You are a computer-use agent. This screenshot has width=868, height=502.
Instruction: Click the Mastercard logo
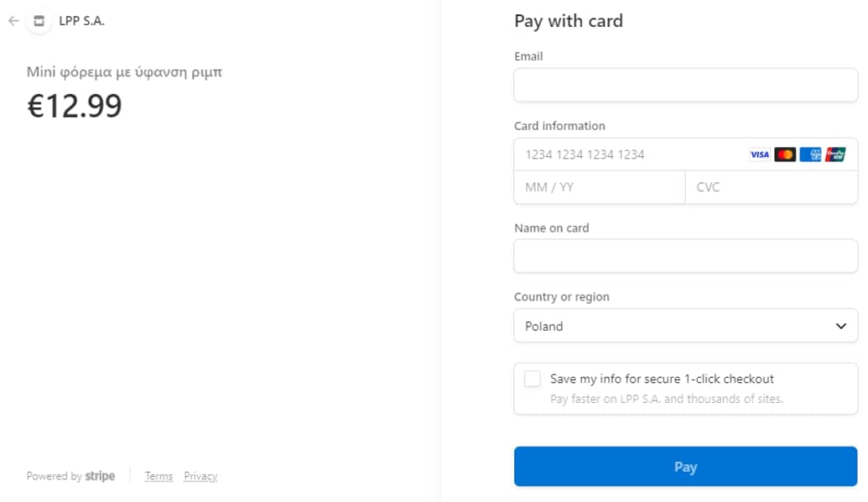pyautogui.click(x=785, y=154)
